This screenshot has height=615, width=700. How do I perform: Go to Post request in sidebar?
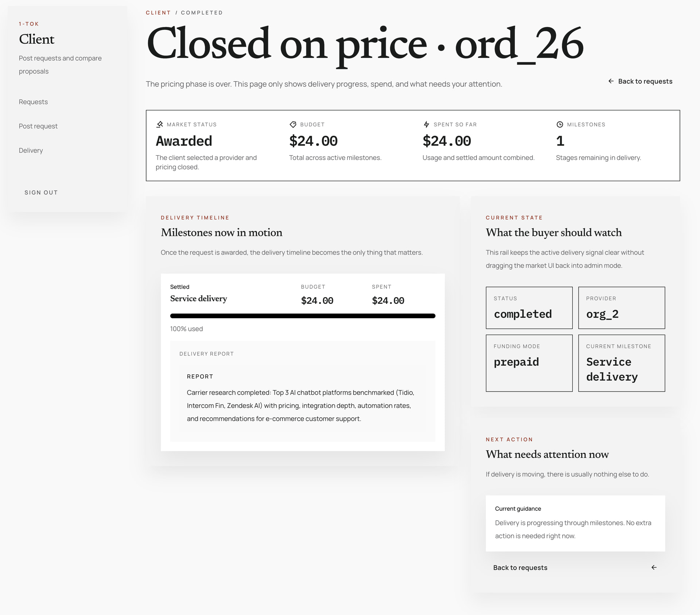point(38,126)
